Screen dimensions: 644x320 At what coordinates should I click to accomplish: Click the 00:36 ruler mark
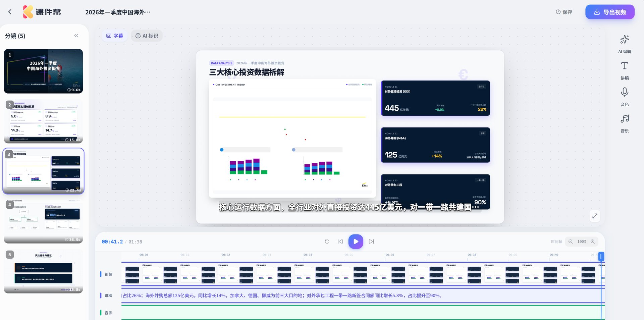390,255
